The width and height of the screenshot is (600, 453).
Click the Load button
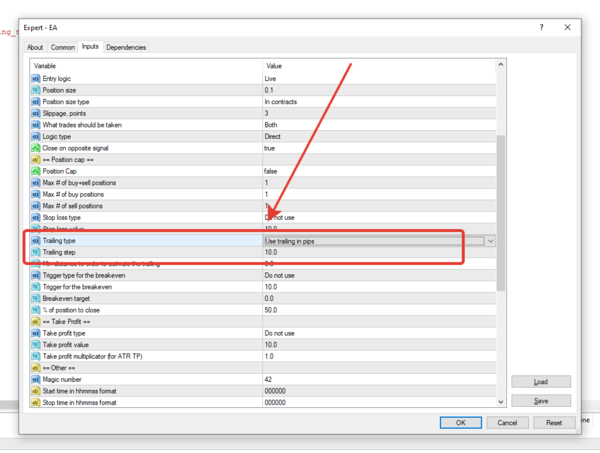[x=541, y=382]
